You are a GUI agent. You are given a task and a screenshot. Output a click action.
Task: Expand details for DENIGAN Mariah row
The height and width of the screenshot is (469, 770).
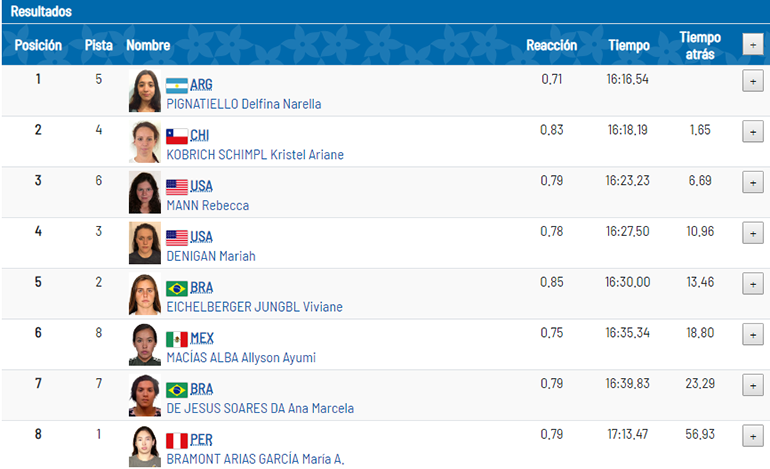pos(753,233)
